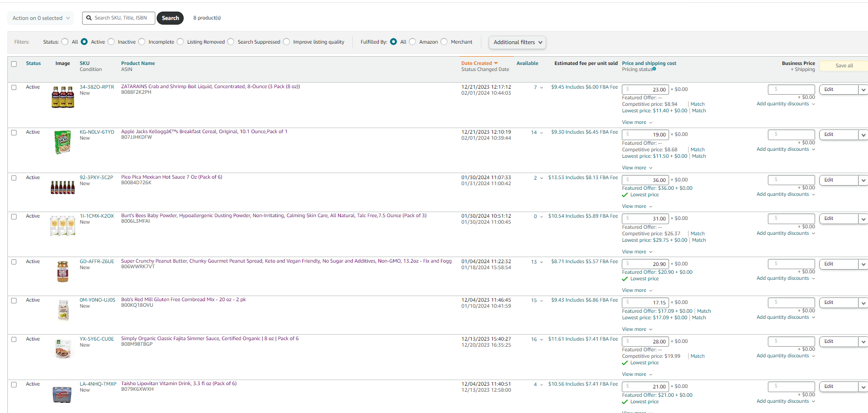Select the Search Suppressed filter
The image size is (868, 413).
click(x=231, y=42)
